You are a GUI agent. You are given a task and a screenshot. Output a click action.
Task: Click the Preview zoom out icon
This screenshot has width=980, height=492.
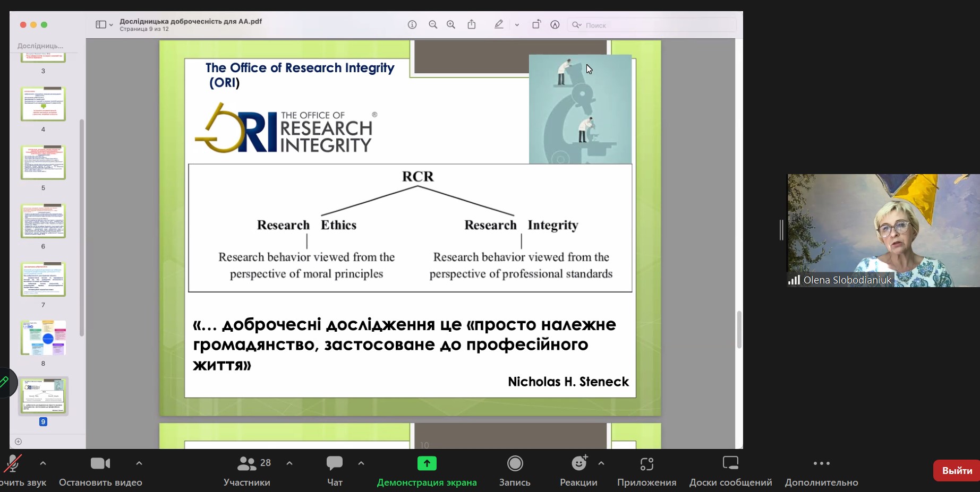coord(433,25)
